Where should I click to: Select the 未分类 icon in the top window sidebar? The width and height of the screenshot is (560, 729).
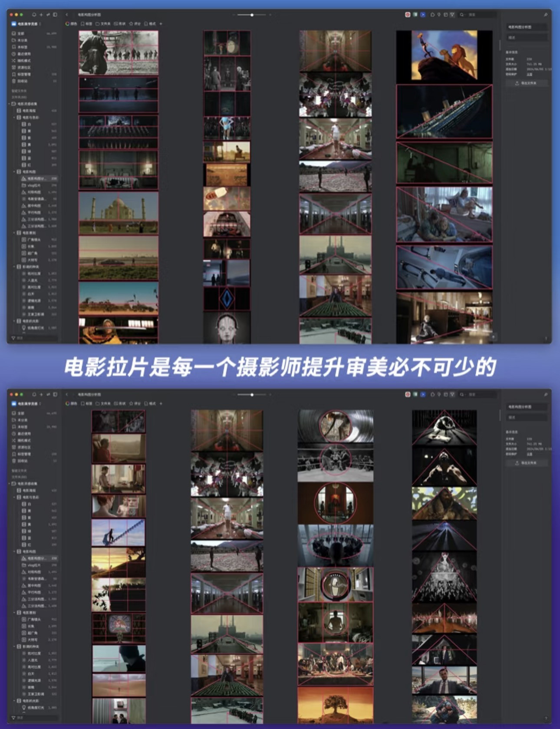[x=14, y=40]
